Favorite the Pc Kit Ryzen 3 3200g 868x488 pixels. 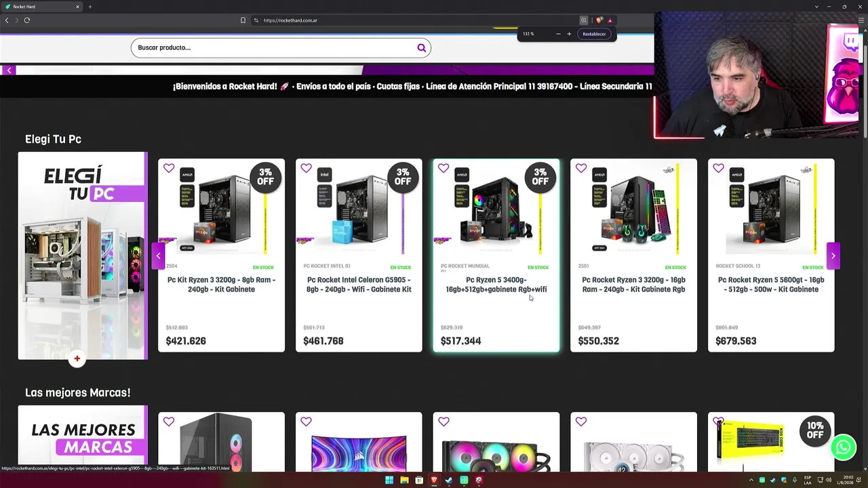169,168
